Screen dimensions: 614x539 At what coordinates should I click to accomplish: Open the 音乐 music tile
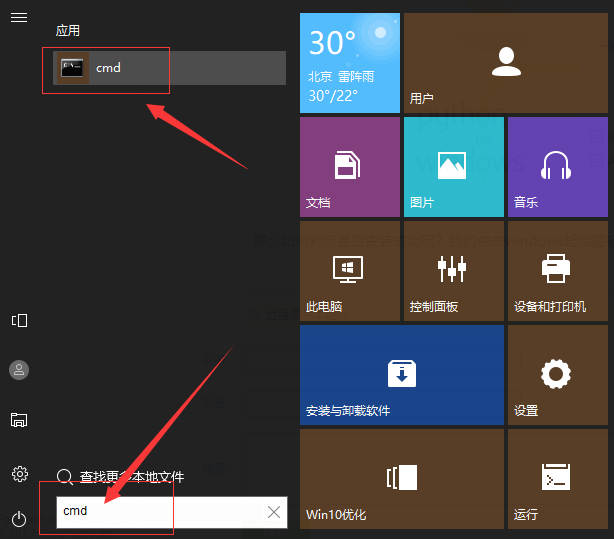(557, 166)
